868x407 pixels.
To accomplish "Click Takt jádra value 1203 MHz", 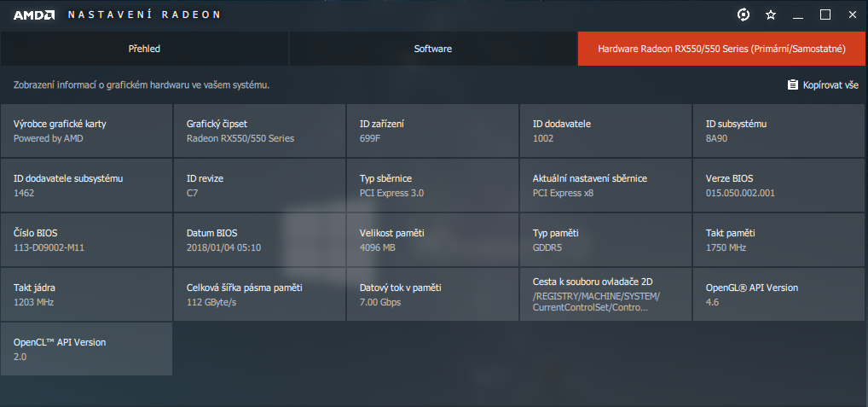I will click(x=33, y=302).
